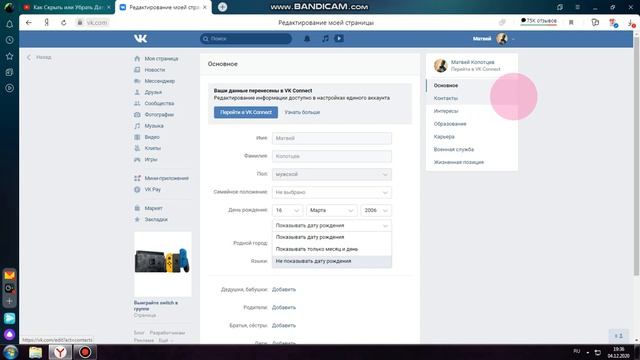Add Родители via Добавить link
This screenshot has height=360, width=640.
point(284,307)
